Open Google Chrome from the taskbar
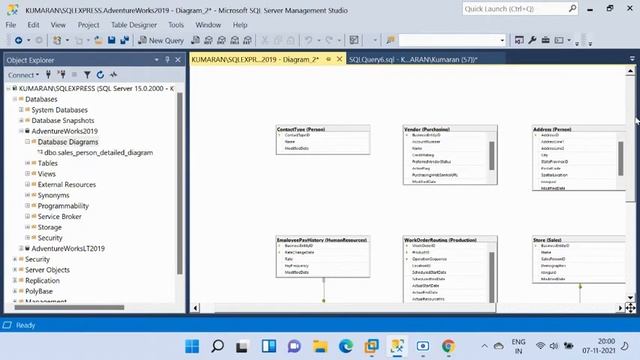Screen dimensions: 640x360 coord(448,346)
